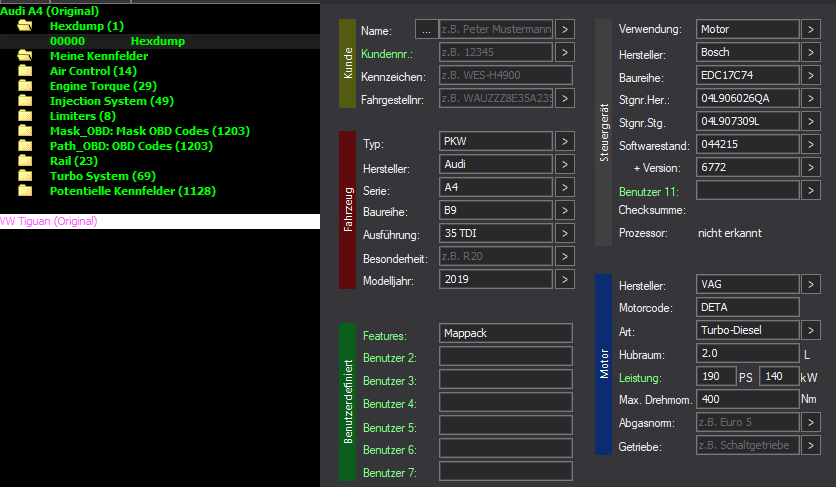This screenshot has width=836, height=487.
Task: Open the Softwarestand arrow dropdown
Action: tap(810, 144)
